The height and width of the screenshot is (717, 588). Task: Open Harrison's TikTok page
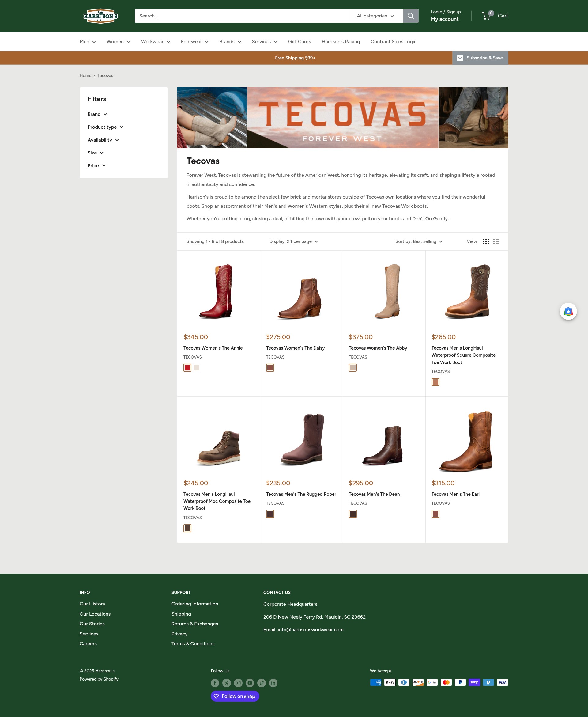tap(262, 683)
